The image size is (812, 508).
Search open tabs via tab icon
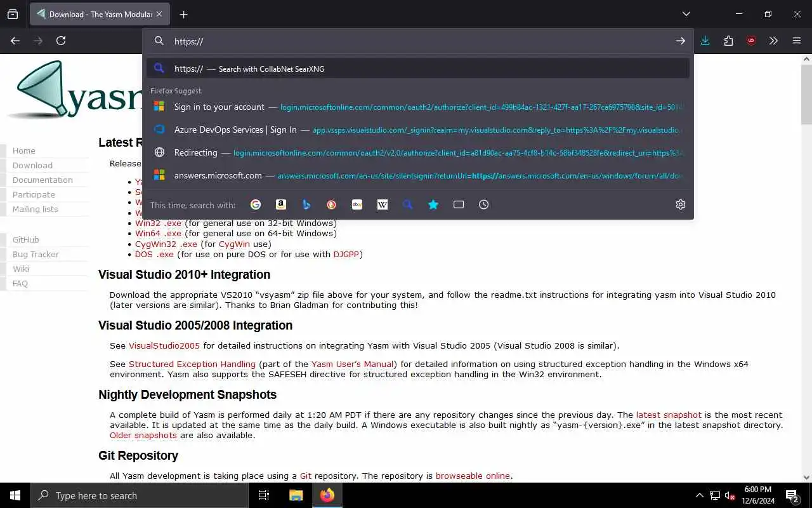click(459, 204)
